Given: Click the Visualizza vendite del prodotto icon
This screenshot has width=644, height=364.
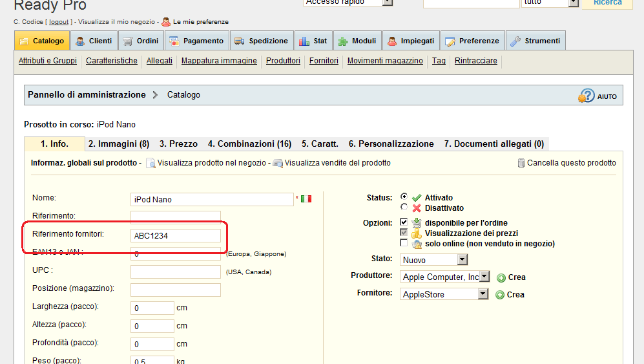Looking at the screenshot, I should coord(278,164).
